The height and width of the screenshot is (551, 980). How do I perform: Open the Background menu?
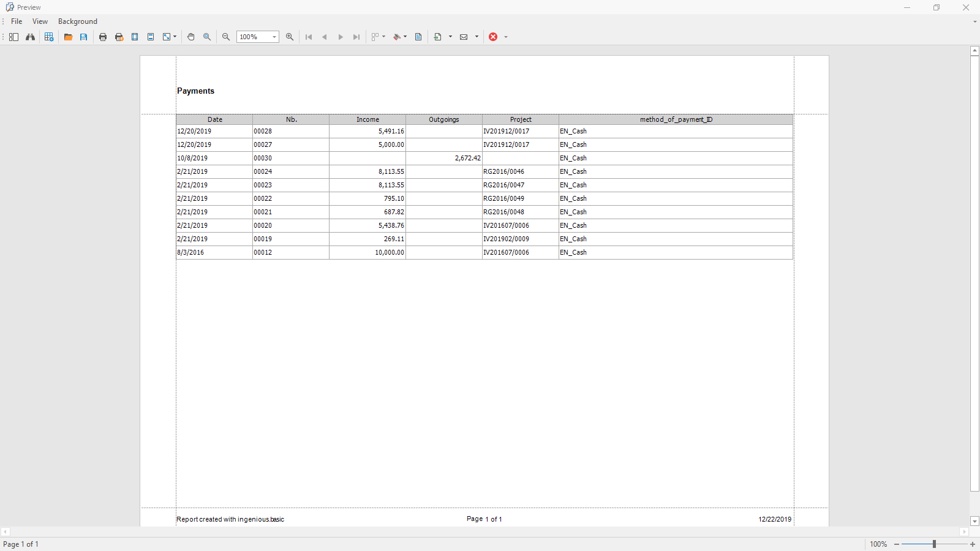point(77,21)
